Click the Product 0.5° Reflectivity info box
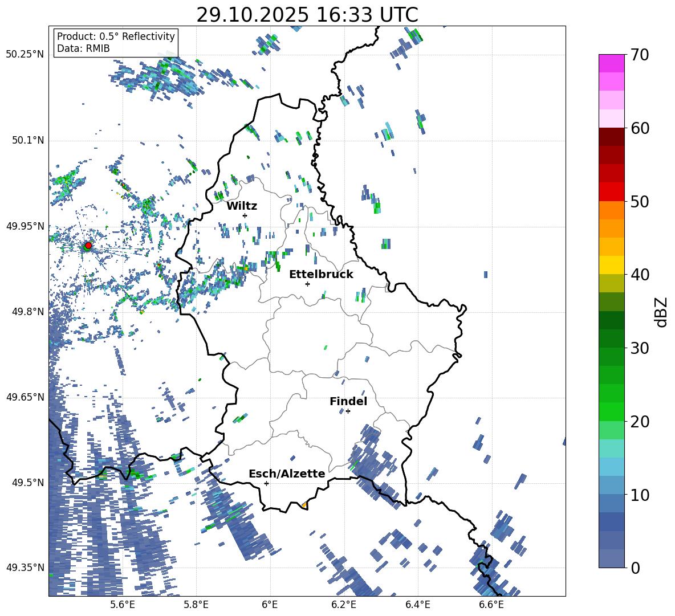This screenshot has height=616, width=675. [116, 43]
